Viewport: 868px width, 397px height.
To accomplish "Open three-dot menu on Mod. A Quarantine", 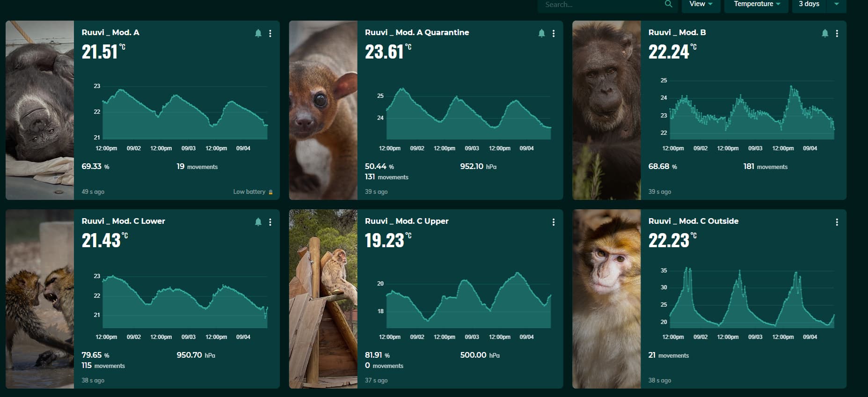I will (x=554, y=33).
